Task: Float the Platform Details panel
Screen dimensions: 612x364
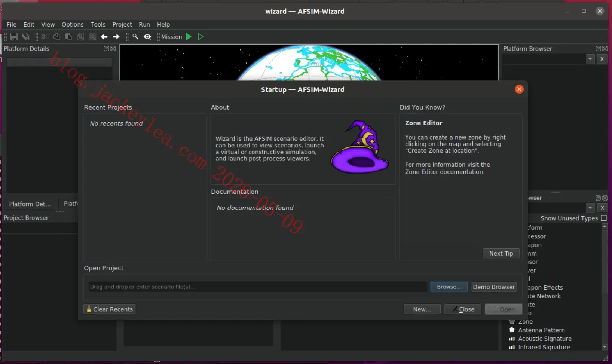Action: pos(106,49)
